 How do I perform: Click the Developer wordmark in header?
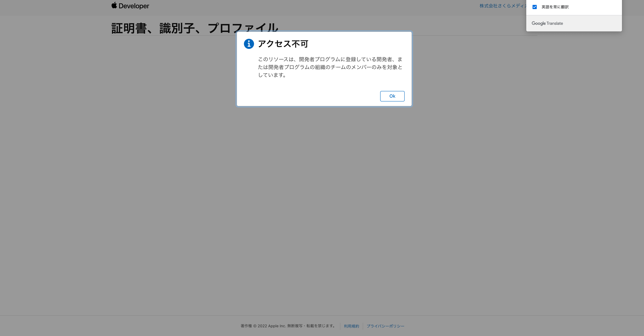pyautogui.click(x=134, y=6)
